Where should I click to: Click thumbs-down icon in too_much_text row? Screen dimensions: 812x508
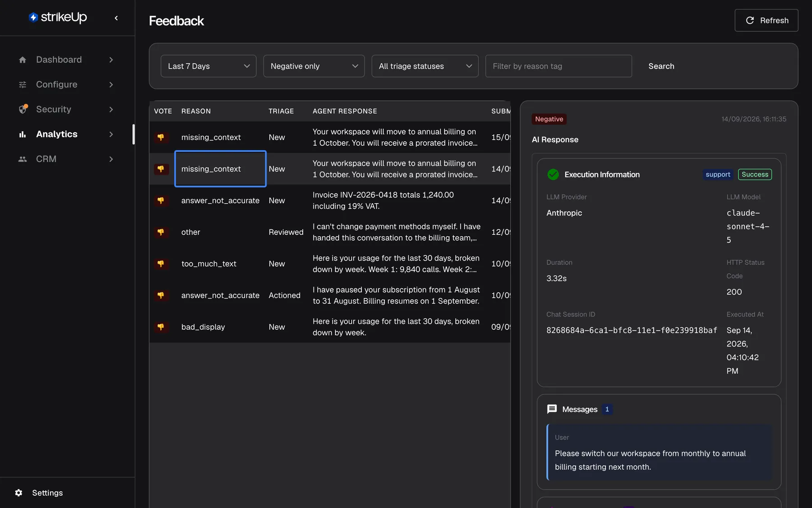161,264
